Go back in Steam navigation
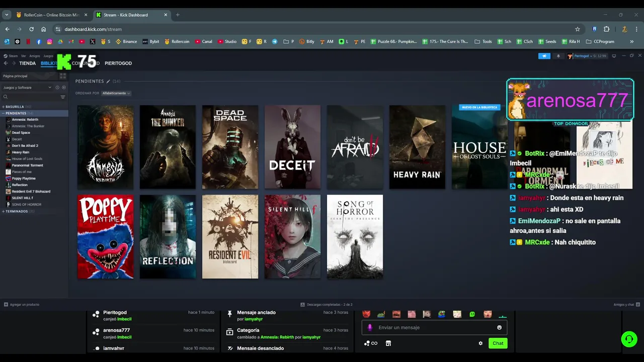Viewport: 644px width, 362px height. coord(6,63)
